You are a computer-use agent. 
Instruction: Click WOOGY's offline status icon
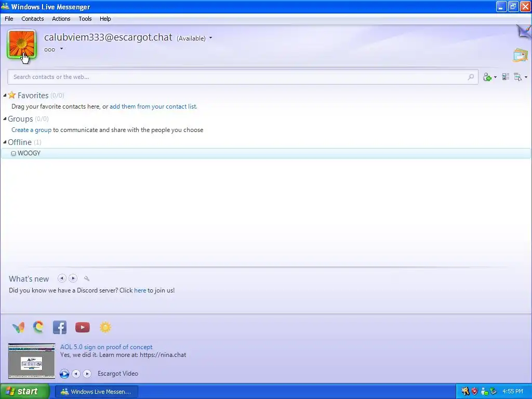(x=14, y=153)
